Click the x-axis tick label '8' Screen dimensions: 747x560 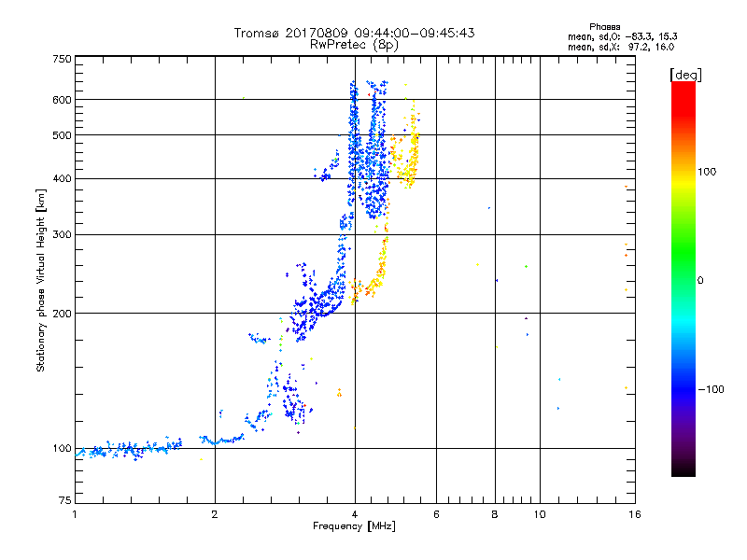[495, 514]
